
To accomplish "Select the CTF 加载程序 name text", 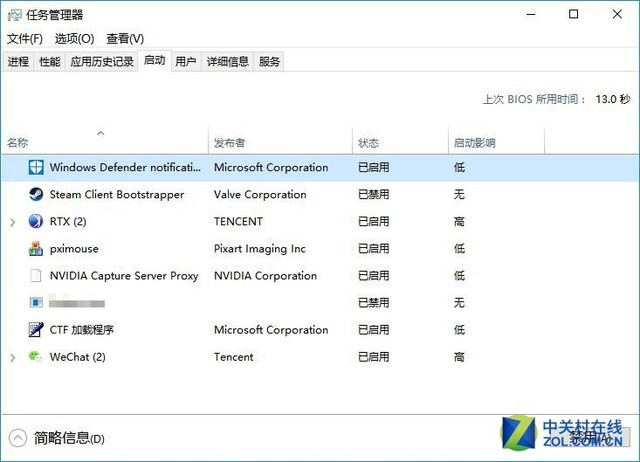I will 82,330.
